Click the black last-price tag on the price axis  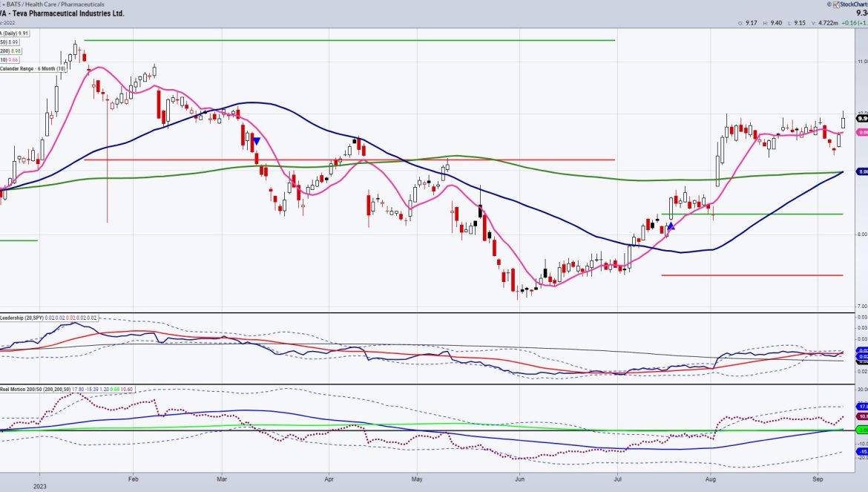click(x=862, y=119)
